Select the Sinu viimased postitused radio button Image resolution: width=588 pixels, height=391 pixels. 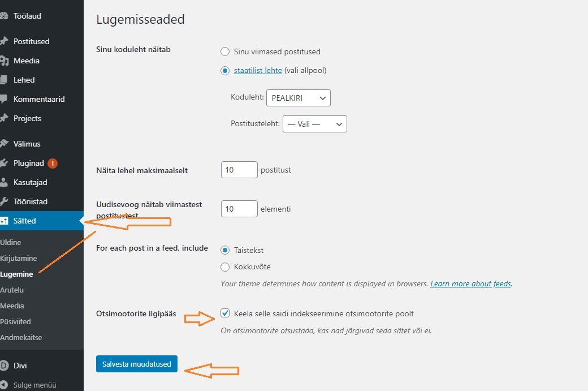click(x=225, y=51)
